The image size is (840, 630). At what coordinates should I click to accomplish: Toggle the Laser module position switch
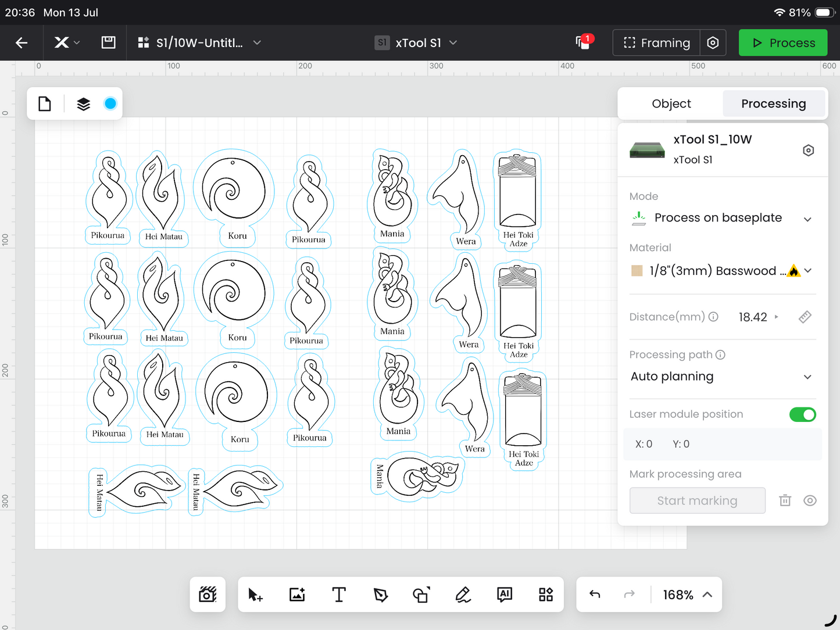[802, 414]
